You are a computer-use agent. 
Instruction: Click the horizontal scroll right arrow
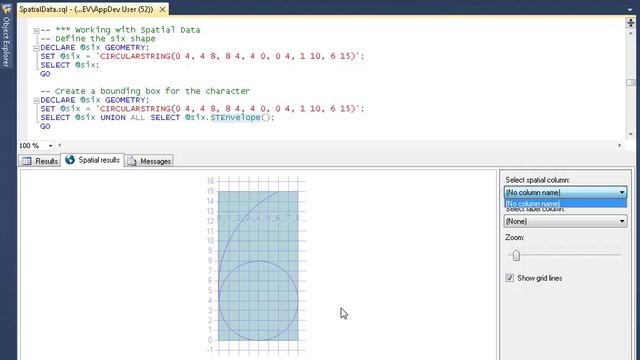(620, 145)
